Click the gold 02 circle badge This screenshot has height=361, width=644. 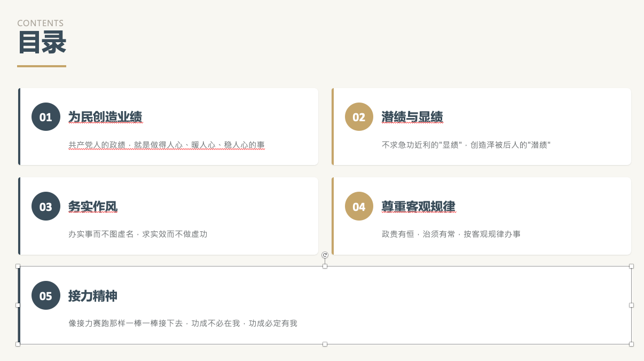click(x=359, y=117)
